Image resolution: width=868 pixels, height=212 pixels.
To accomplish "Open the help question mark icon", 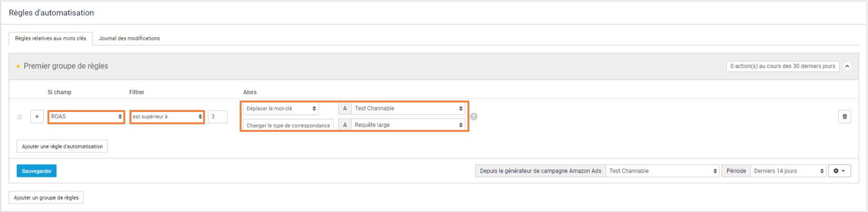I will click(x=474, y=117).
